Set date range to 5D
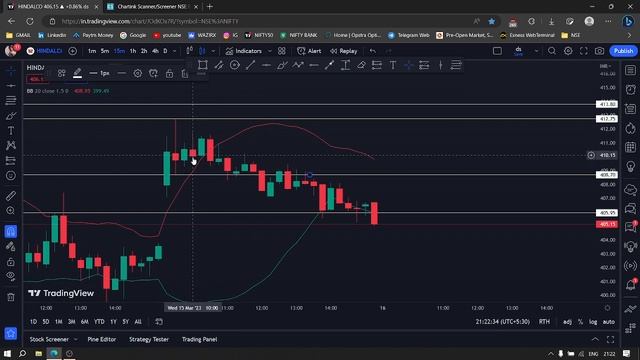 (x=46, y=322)
